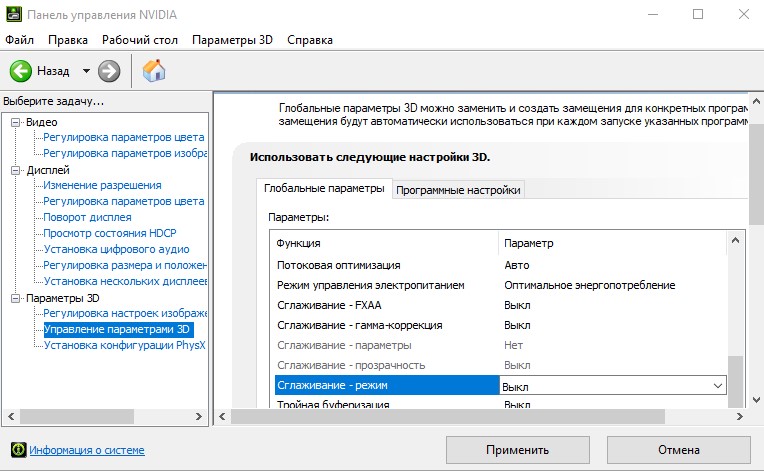Screen dimensions: 764x471
Task: Click task tree scroll right arrow
Action: point(198,416)
